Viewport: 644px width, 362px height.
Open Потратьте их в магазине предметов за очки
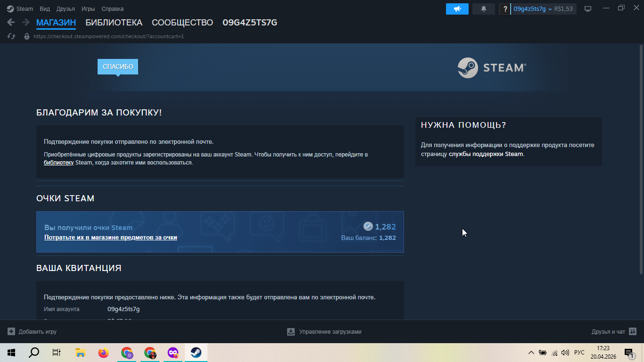pos(111,238)
